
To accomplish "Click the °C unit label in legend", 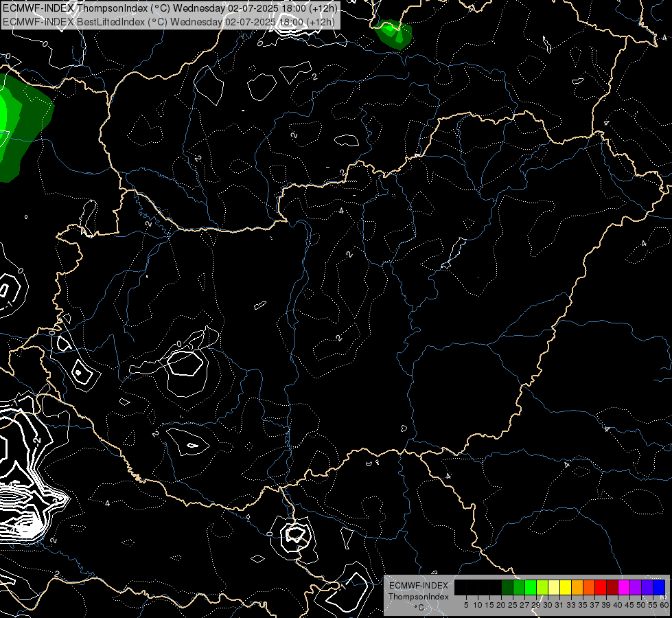I will (x=419, y=607).
